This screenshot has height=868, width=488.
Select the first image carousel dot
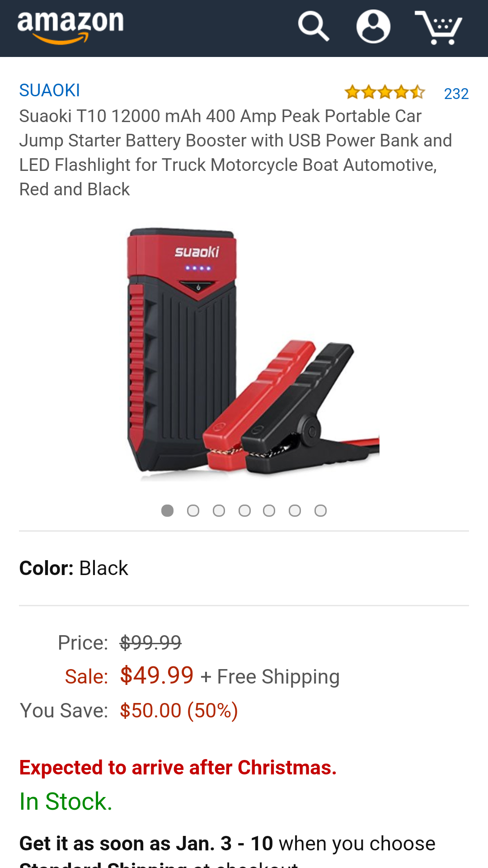(x=167, y=510)
